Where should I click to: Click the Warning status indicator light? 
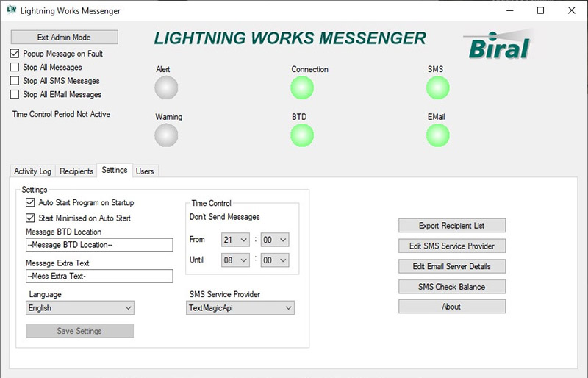click(x=166, y=135)
